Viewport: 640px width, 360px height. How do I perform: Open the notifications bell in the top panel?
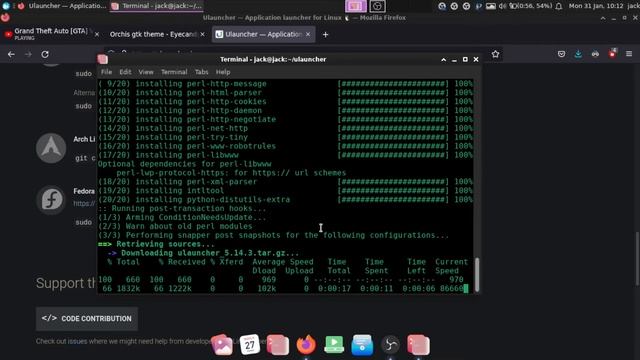559,6
